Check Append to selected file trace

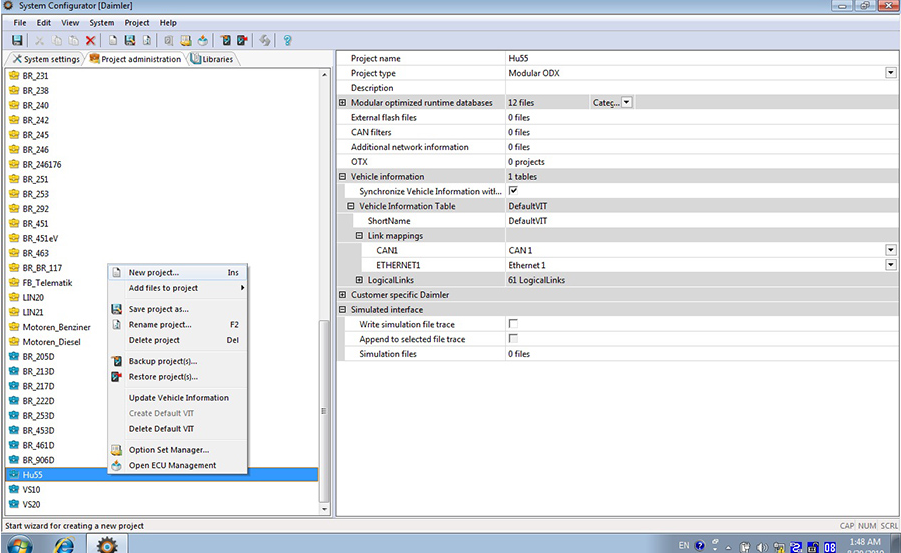coord(513,339)
